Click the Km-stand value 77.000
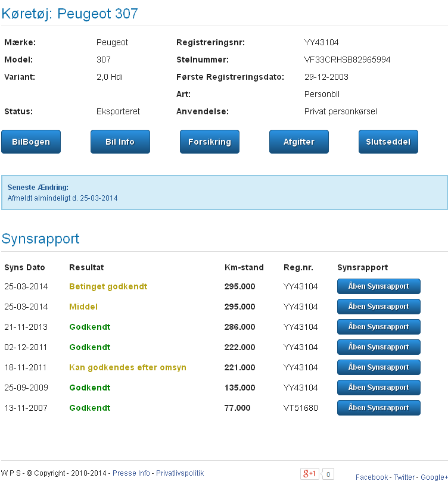The image size is (448, 484). tap(237, 408)
